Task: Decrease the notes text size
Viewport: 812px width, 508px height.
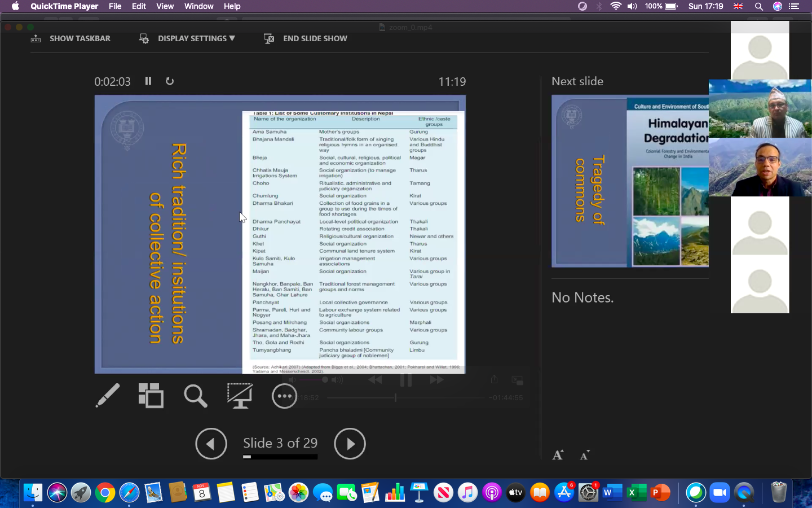Action: 585,455
